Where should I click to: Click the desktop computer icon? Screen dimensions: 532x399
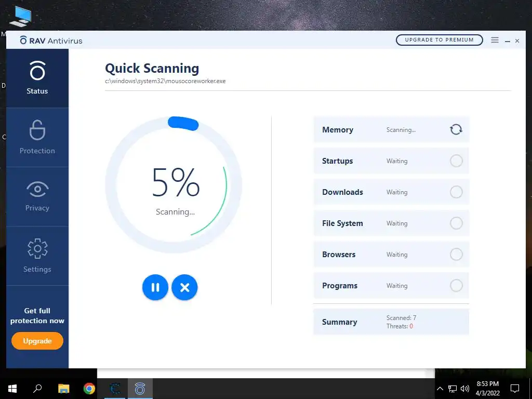click(20, 16)
